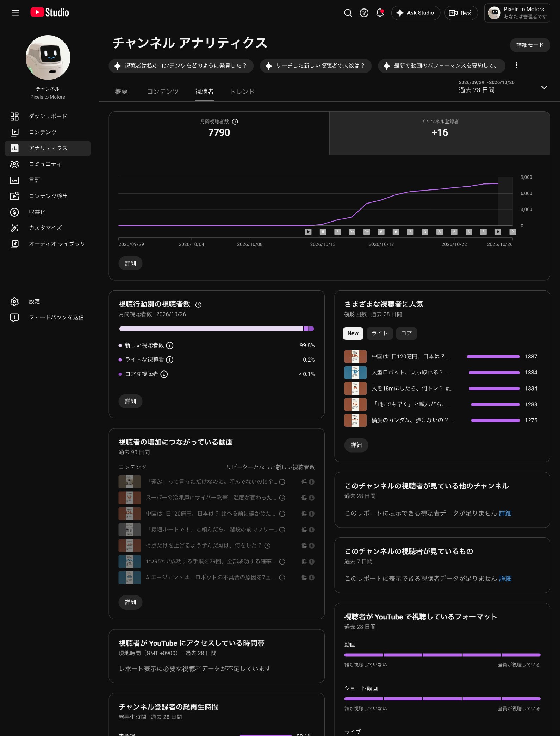Image resolution: width=560 pixels, height=736 pixels.
Task: Open the notifications bell
Action: (x=380, y=13)
